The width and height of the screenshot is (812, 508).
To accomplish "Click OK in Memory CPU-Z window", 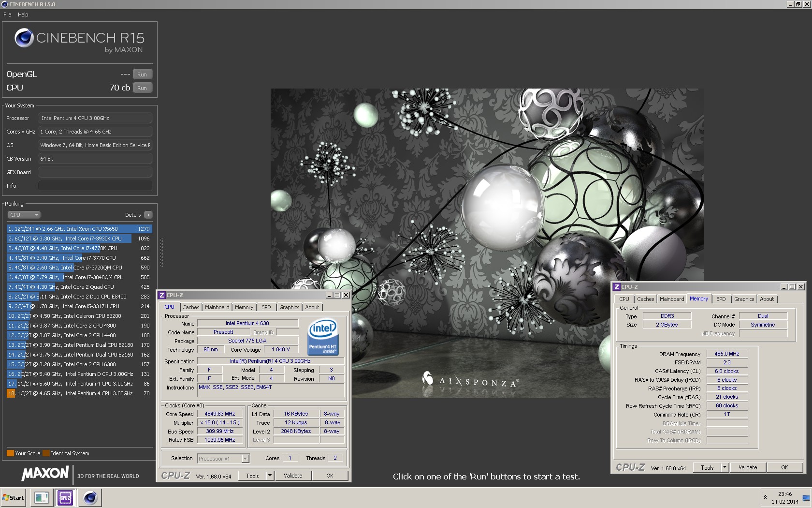I will point(784,467).
